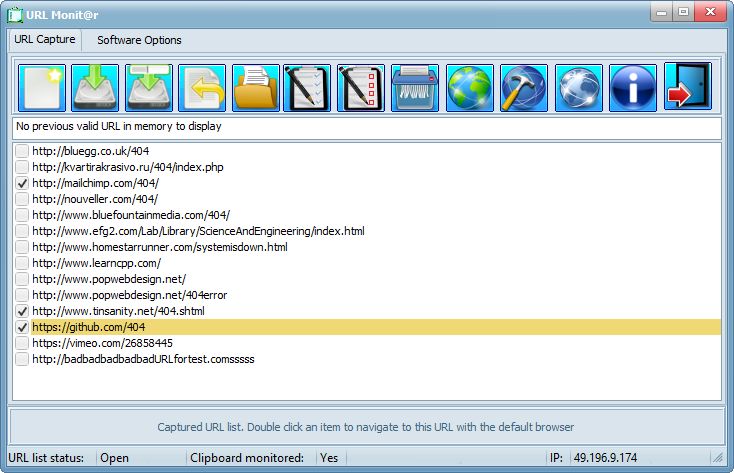Screen dimensions: 734x473
Task: Check the bluegg.co.uk/404 checkbox
Action: pos(22,151)
